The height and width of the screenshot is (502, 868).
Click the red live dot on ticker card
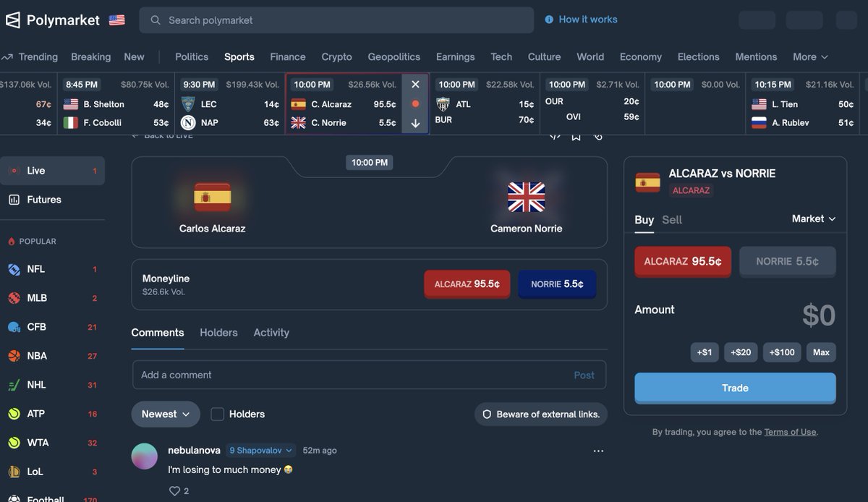tap(415, 103)
